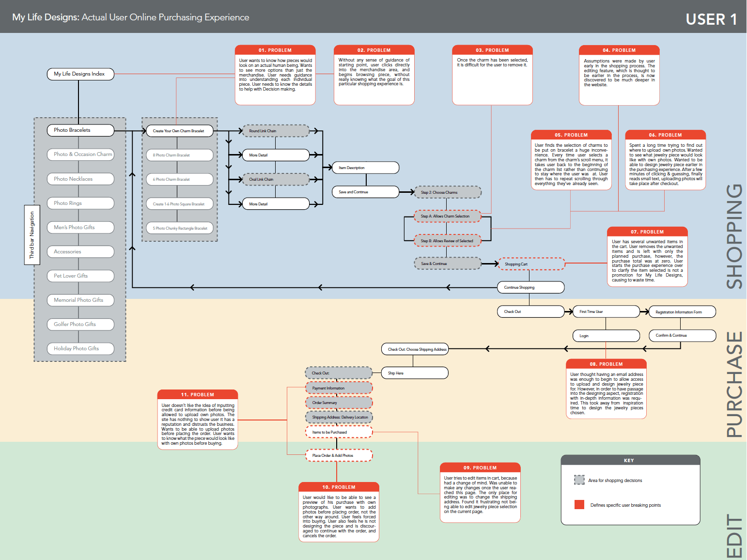Image resolution: width=747 pixels, height=560 pixels.
Task: Click More Detail below Oval Link Chain
Action: point(276,204)
